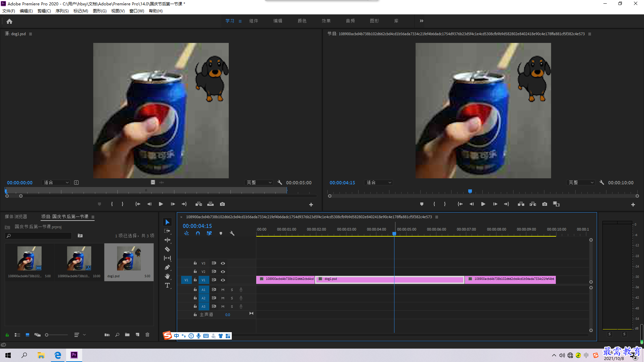
Task: Go to In point in Source monitor
Action: point(138,204)
